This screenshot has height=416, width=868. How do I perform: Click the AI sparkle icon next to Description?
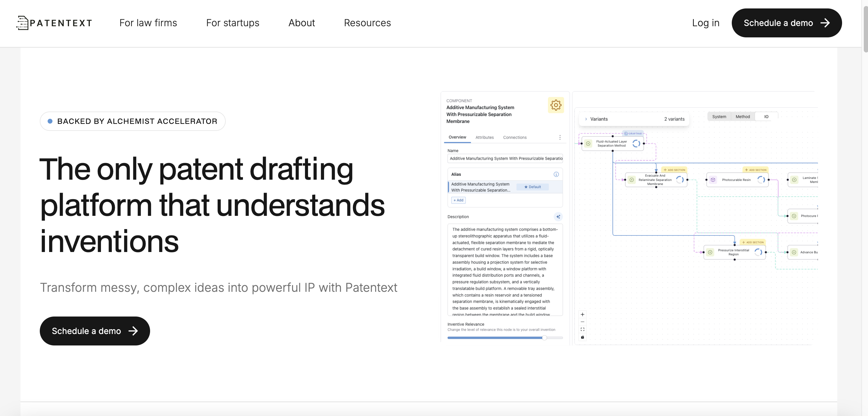(x=558, y=217)
